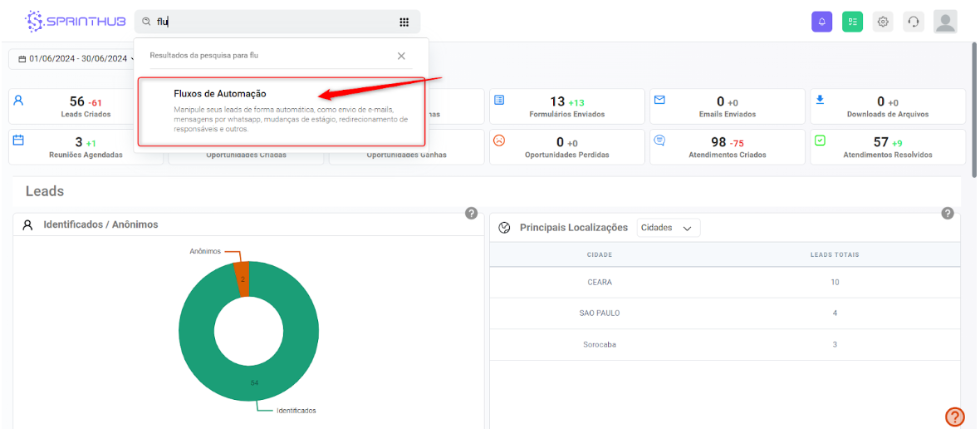Viewport: 980px width, 429px height.
Task: Close the search results panel
Action: point(401,56)
